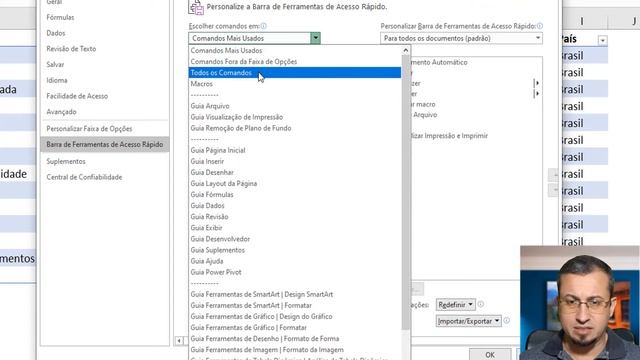Select 'Guia Remoção de Plano de Fundo'

[x=295, y=128]
